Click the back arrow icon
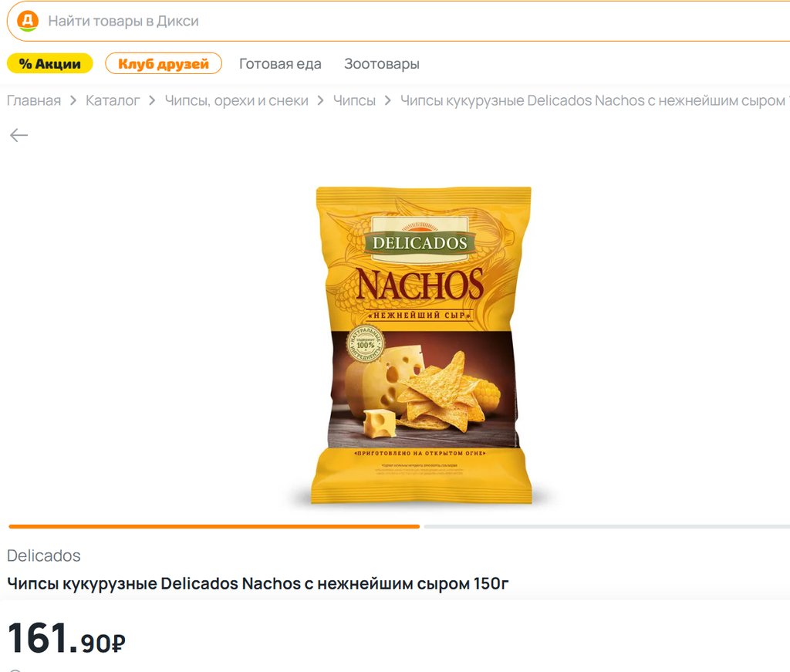Image resolution: width=790 pixels, height=672 pixels. click(x=19, y=135)
